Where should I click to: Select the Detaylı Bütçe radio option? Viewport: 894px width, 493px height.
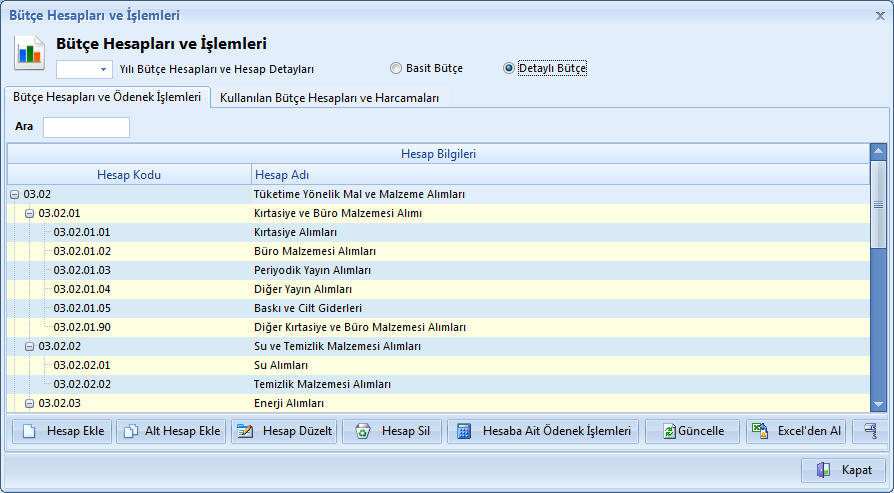click(x=509, y=69)
